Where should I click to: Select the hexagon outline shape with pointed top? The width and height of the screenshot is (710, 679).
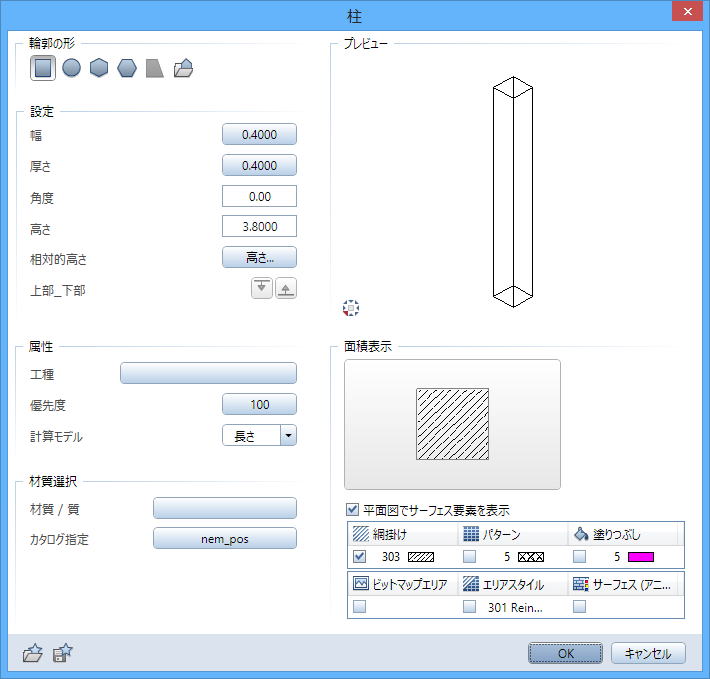(x=99, y=68)
